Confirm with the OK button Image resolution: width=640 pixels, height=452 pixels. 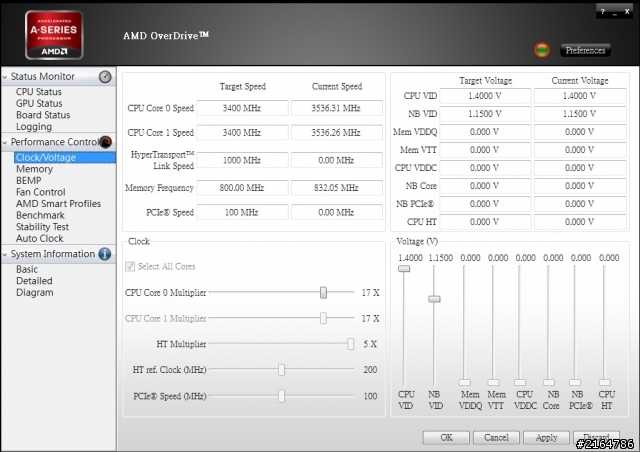(x=446, y=437)
